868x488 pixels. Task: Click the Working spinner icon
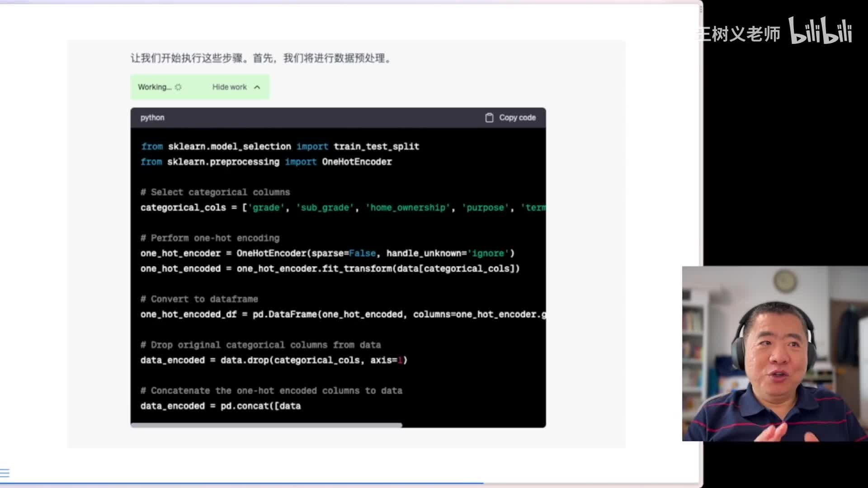178,87
